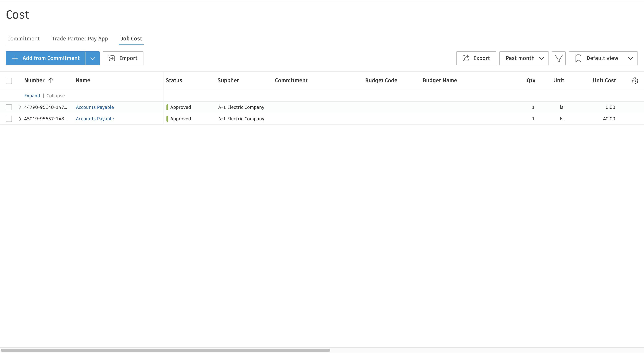This screenshot has width=644, height=353.
Task: Click the ascending sort arrow beside Number
Action: point(51,80)
